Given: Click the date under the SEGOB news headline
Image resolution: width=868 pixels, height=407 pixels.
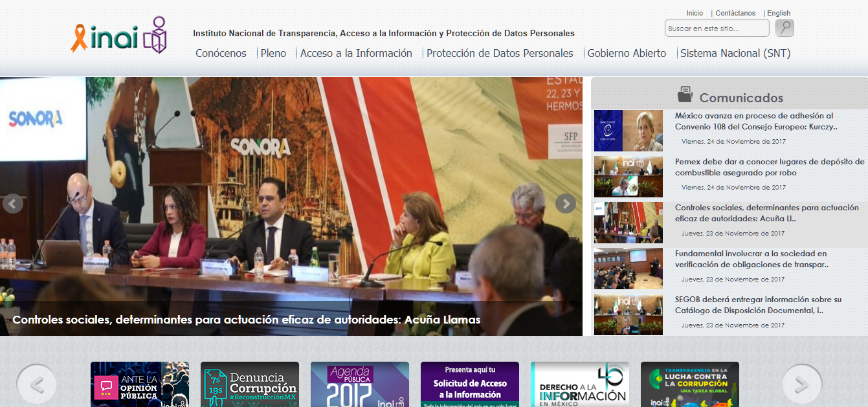Looking at the screenshot, I should pos(733,325).
